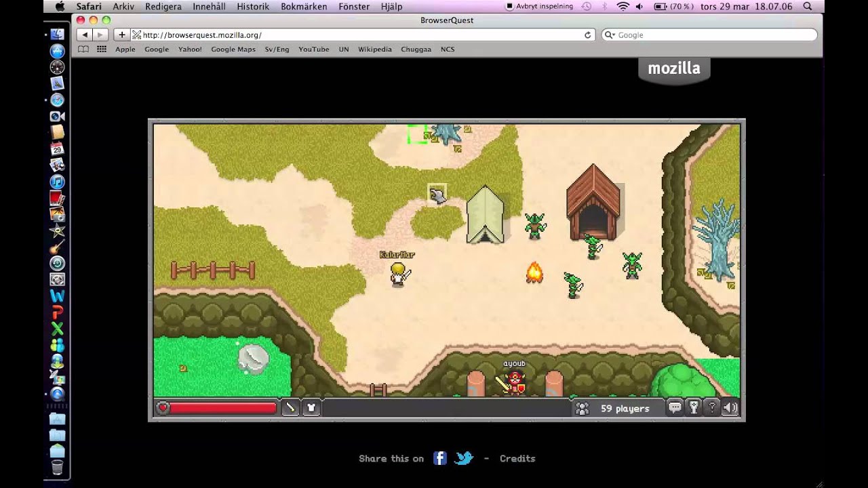Image resolution: width=868 pixels, height=488 pixels.
Task: Show Top Sites grid icon
Action: coord(102,49)
